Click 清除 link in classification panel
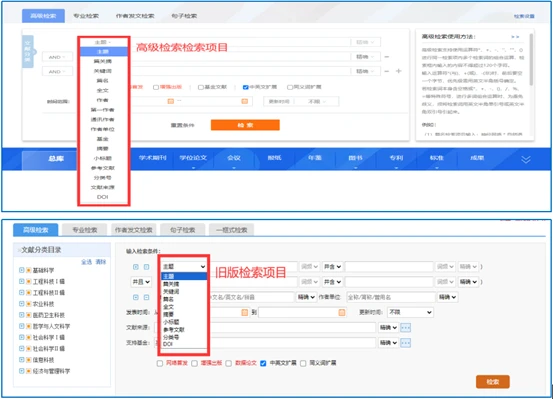The image size is (553, 399). pos(101,262)
